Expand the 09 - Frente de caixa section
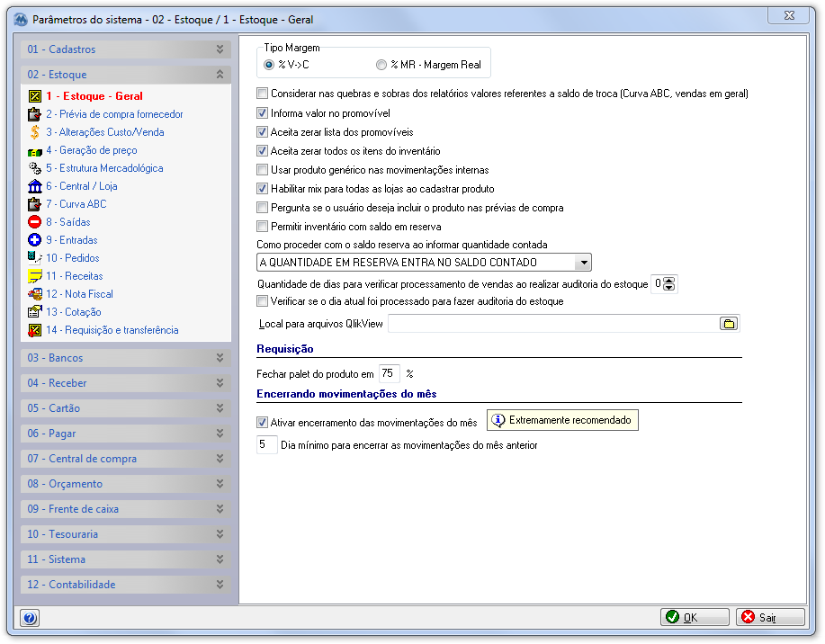The height and width of the screenshot is (644, 825). (x=126, y=509)
